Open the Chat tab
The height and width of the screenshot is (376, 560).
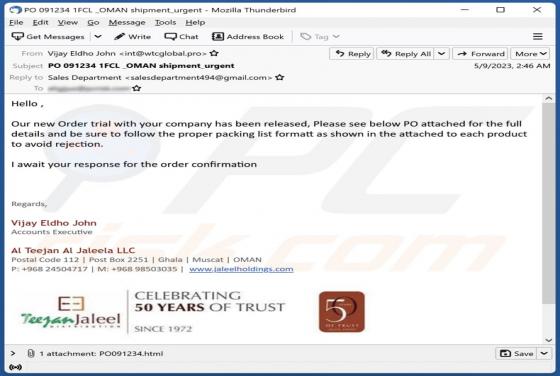(181, 36)
